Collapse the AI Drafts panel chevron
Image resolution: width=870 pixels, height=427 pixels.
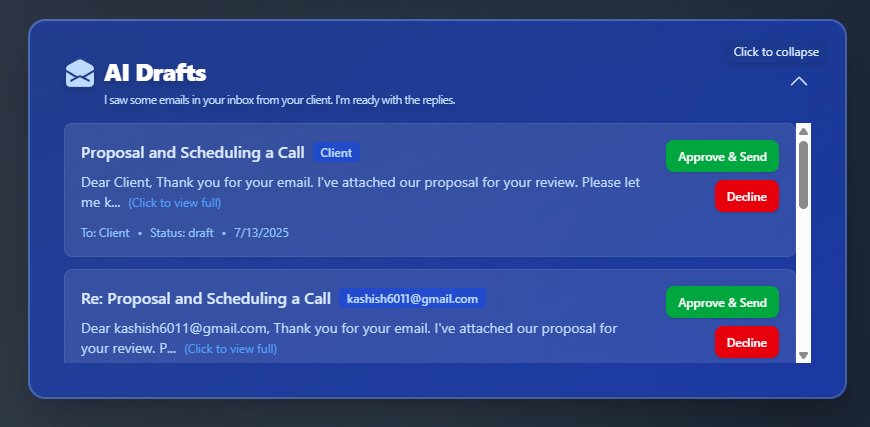(798, 82)
